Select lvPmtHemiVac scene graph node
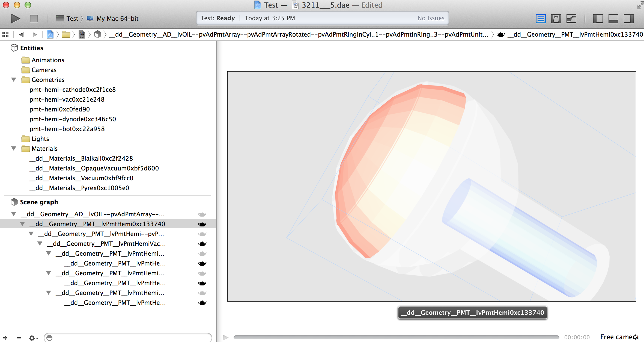Viewport: 644px width, 342px height. click(x=106, y=244)
